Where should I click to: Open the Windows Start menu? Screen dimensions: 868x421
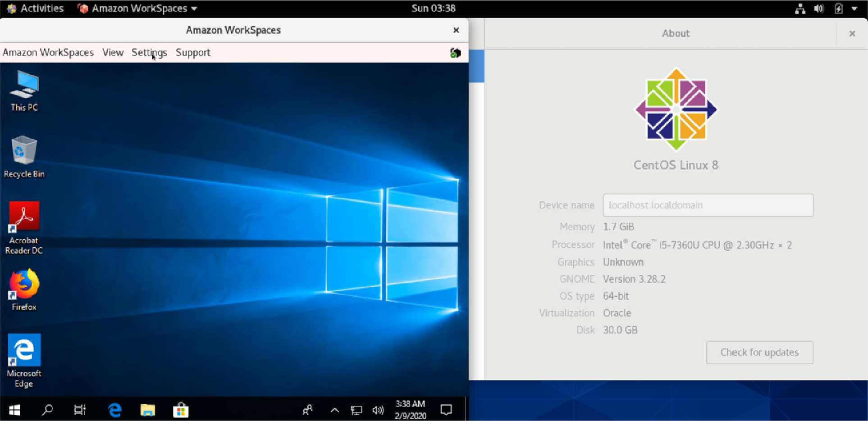(14, 410)
